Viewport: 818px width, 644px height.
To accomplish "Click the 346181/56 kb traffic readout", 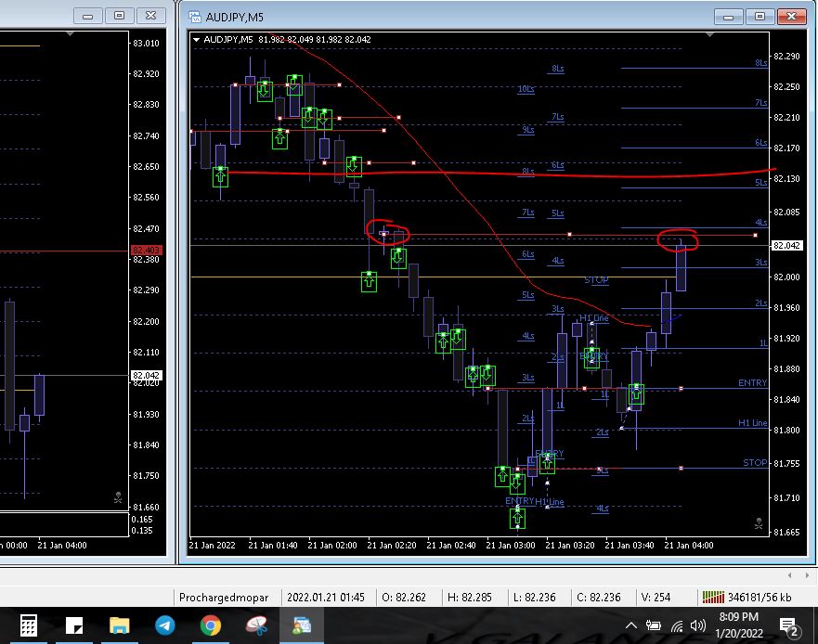I will point(760,597).
